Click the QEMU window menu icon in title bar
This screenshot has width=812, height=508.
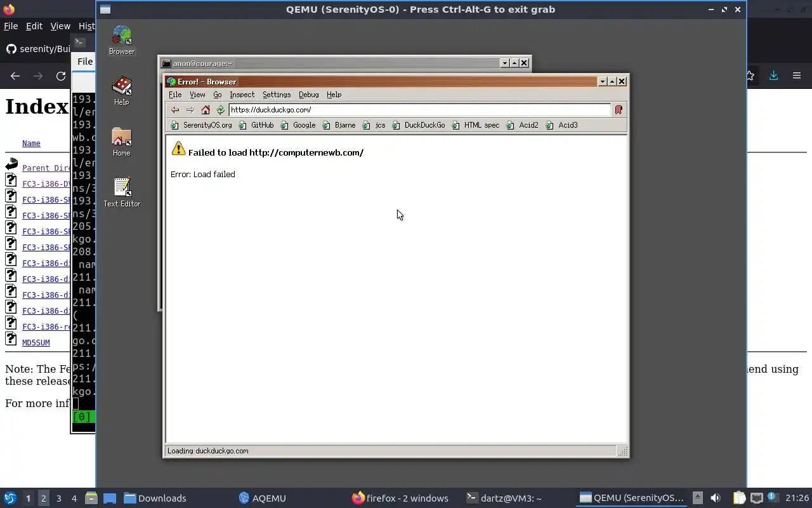click(x=105, y=10)
